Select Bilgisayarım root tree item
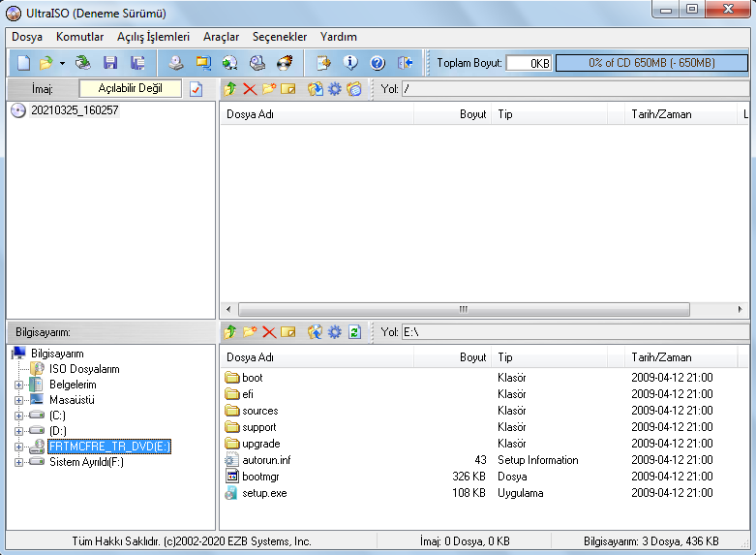The width and height of the screenshot is (756, 555). click(57, 354)
